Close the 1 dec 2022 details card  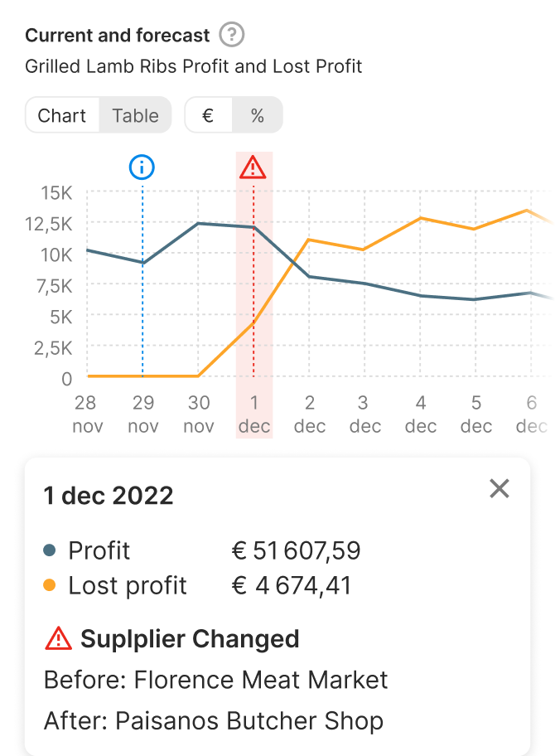pos(499,489)
